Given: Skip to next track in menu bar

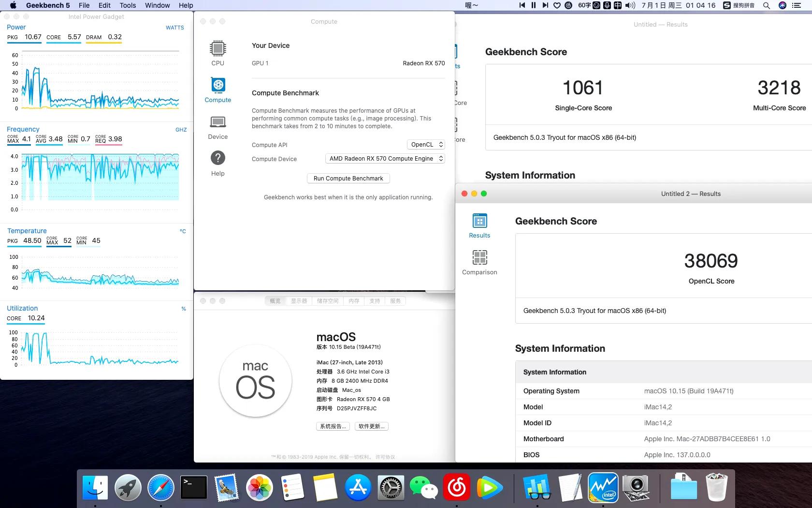Looking at the screenshot, I should pyautogui.click(x=545, y=5).
